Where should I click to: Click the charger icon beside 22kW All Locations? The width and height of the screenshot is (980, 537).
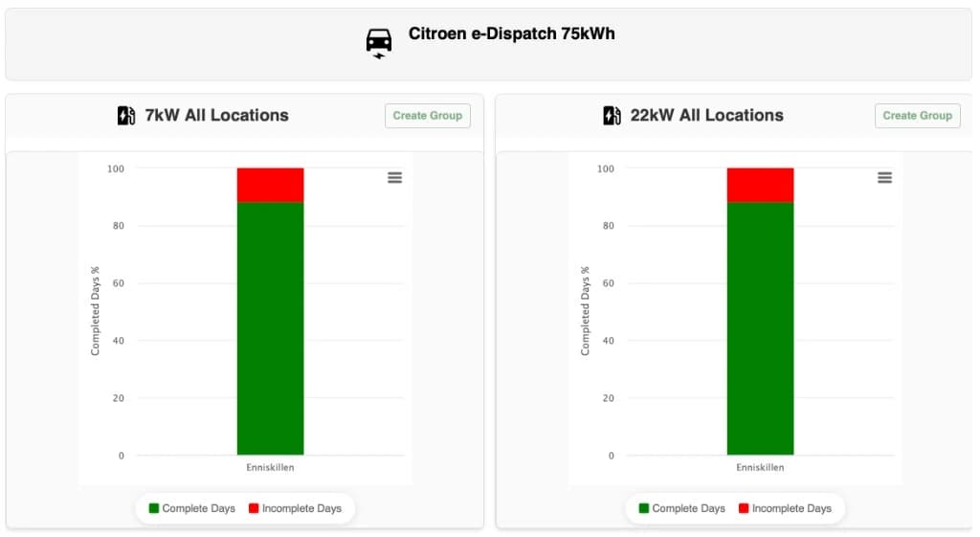(612, 116)
